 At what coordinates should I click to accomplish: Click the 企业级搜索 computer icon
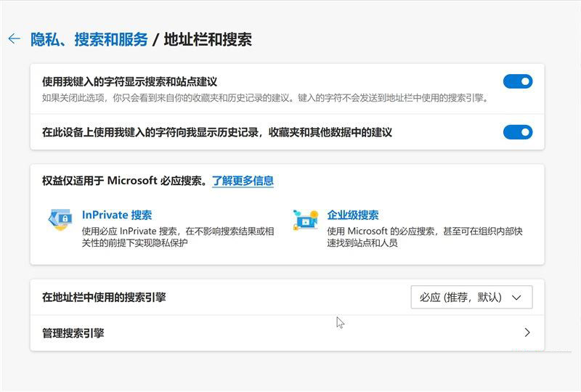(x=305, y=219)
